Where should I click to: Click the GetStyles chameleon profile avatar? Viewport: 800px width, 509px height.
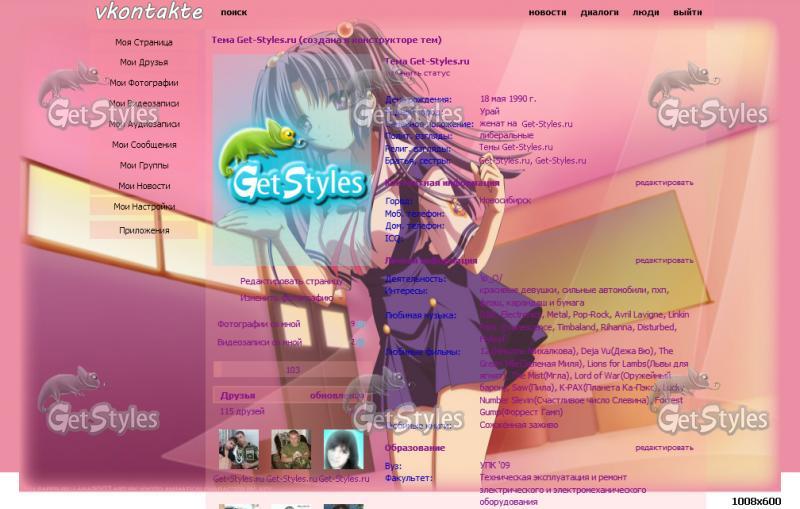click(x=293, y=161)
